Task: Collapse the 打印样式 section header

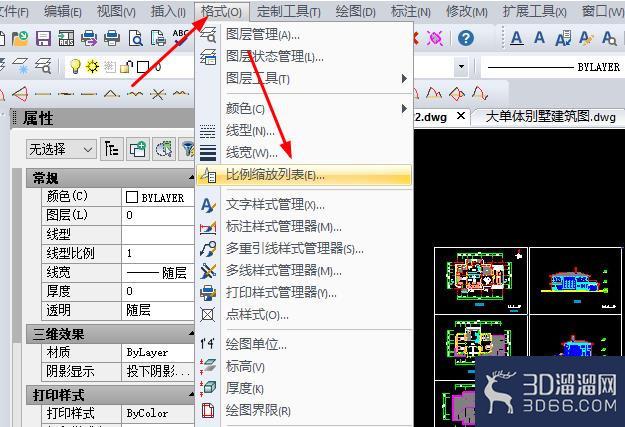Action: click(110, 395)
